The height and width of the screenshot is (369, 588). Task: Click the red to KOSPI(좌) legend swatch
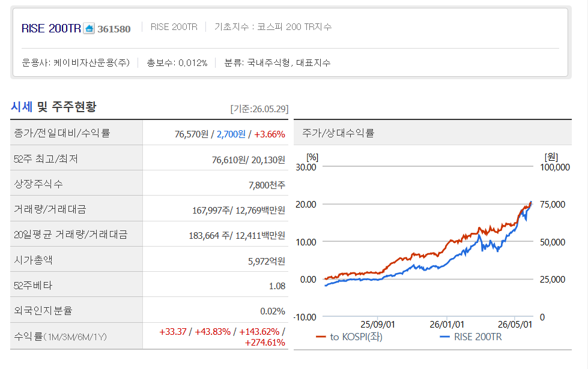(x=321, y=337)
